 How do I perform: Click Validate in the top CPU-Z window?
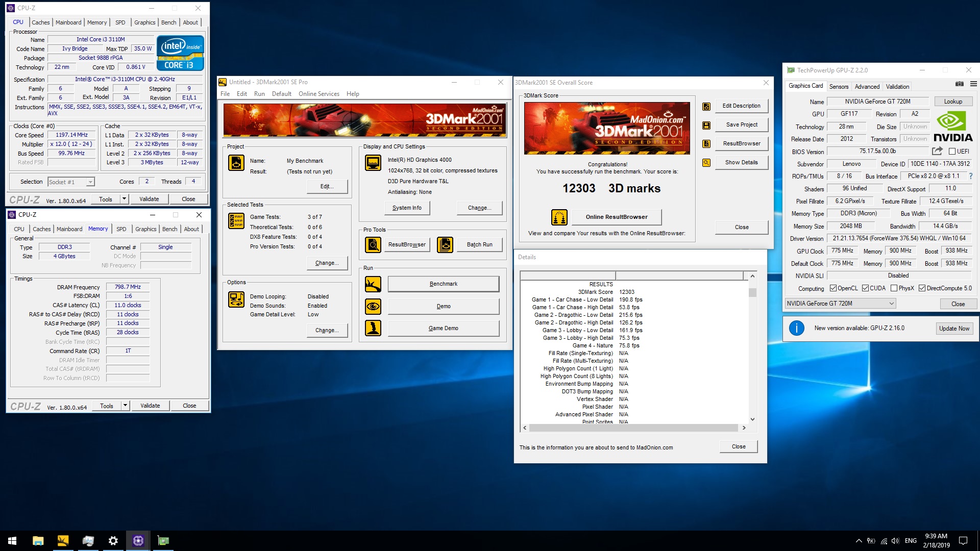(149, 199)
